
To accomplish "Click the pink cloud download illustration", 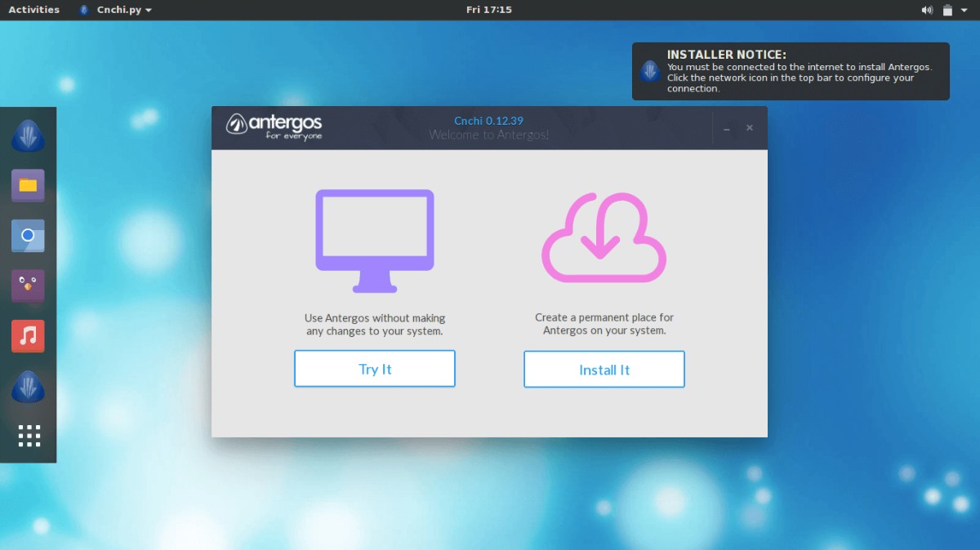I will 604,237.
